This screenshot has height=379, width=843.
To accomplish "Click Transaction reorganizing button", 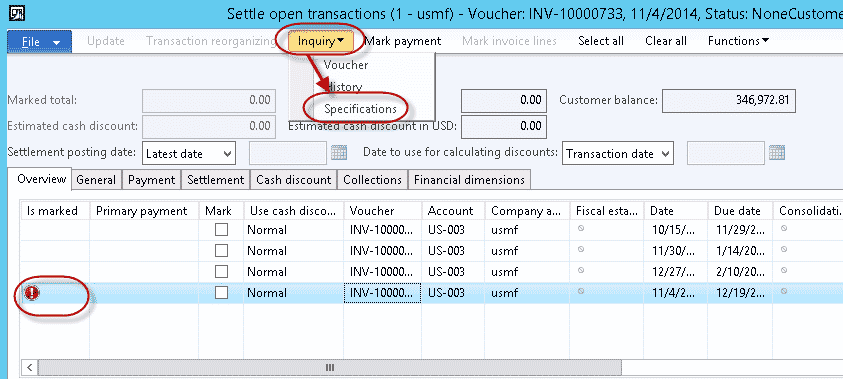I will tap(211, 41).
